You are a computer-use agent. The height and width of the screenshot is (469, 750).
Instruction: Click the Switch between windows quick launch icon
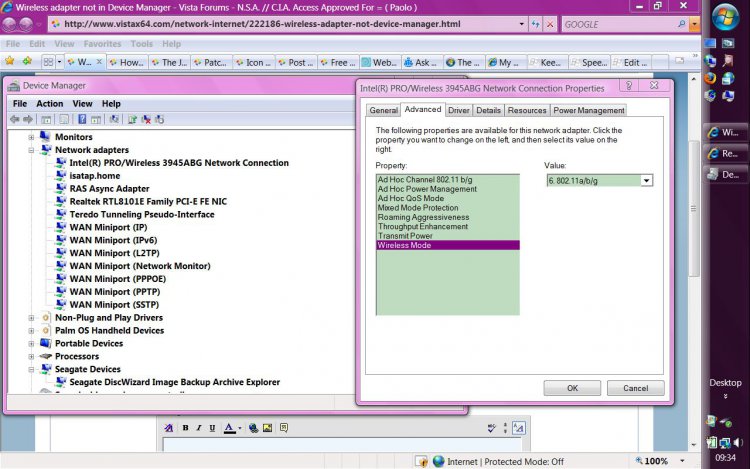coord(728,43)
